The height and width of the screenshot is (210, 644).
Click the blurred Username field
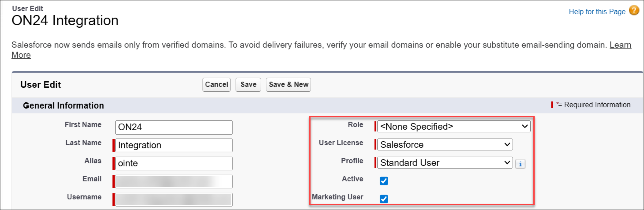click(174, 199)
